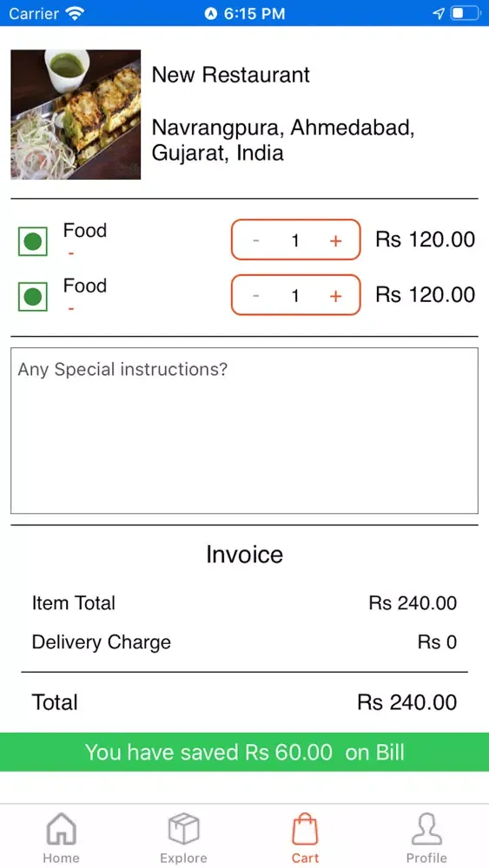
Task: Open the Explore box icon
Action: click(183, 829)
